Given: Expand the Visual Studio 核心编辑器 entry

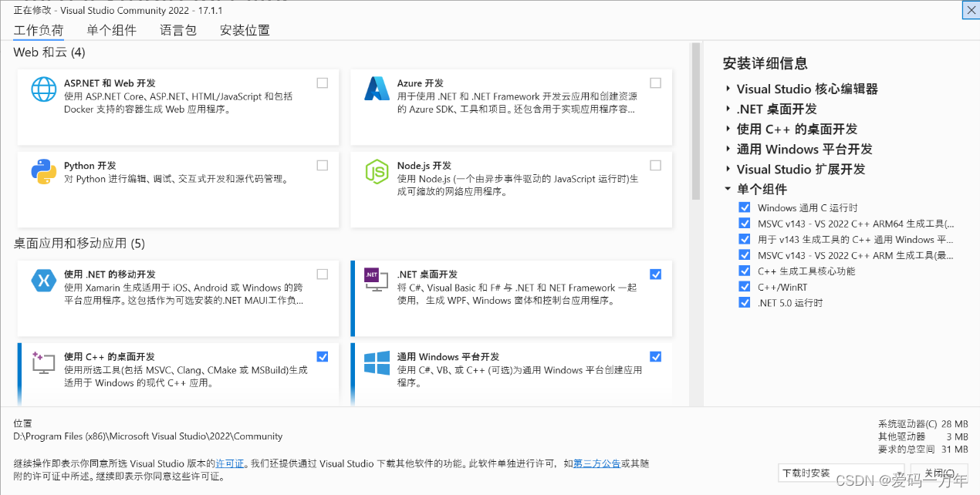Looking at the screenshot, I should click(x=728, y=89).
